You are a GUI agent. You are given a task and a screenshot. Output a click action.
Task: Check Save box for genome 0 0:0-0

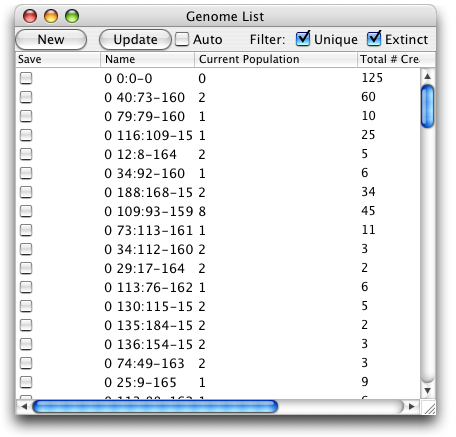click(x=26, y=78)
